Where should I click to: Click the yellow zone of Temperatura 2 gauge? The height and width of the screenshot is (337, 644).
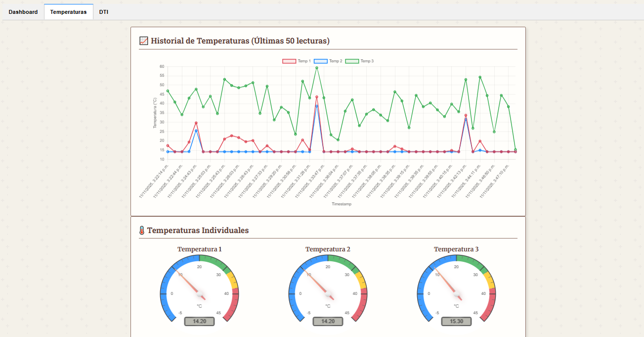click(x=360, y=281)
